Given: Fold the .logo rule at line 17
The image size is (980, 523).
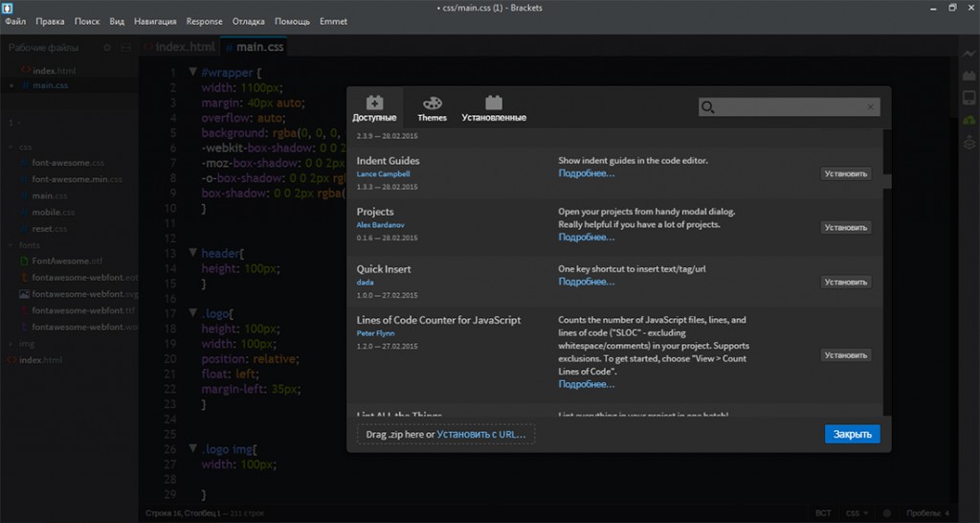Looking at the screenshot, I should click(192, 313).
